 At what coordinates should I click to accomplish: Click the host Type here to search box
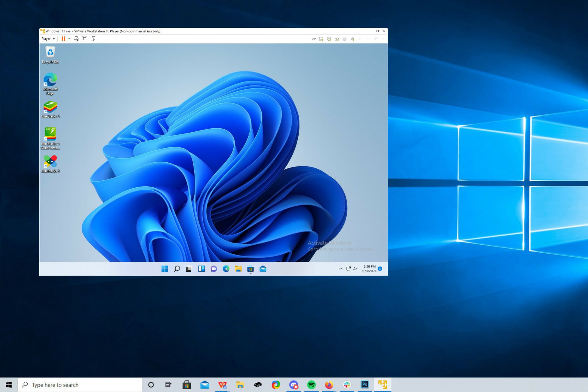(x=80, y=385)
